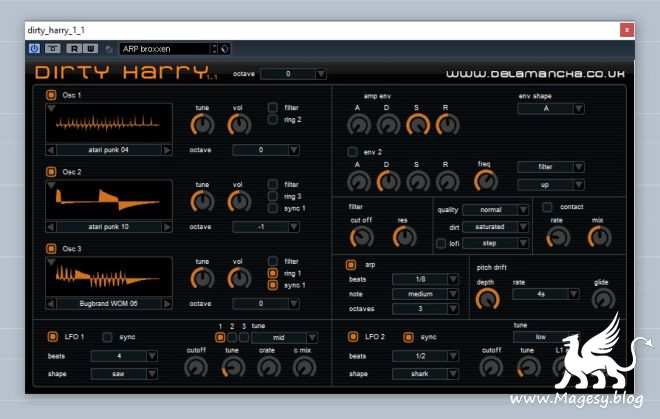Enable the lofi checkbox
This screenshot has height=419, width=660.
441,243
